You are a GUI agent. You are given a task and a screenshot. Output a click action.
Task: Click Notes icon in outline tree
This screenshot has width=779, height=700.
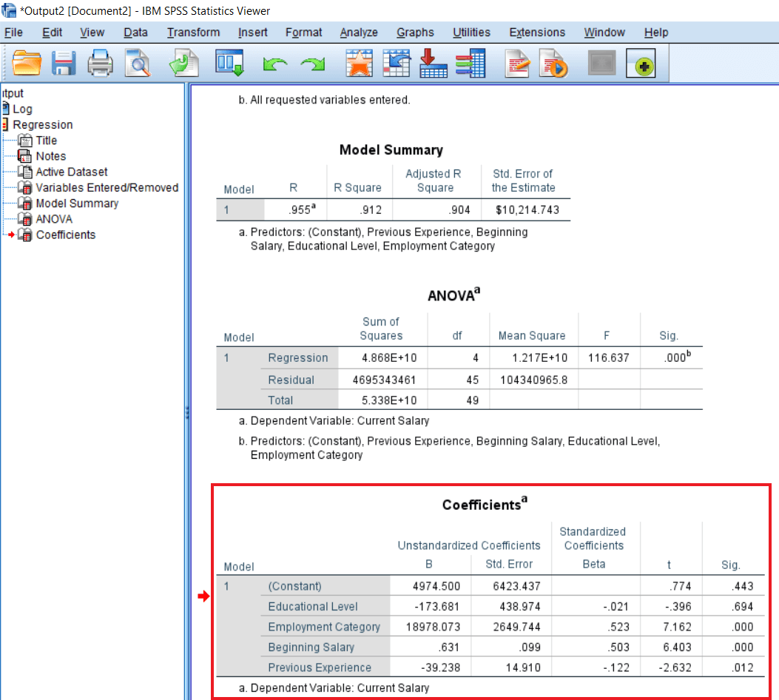(x=25, y=156)
